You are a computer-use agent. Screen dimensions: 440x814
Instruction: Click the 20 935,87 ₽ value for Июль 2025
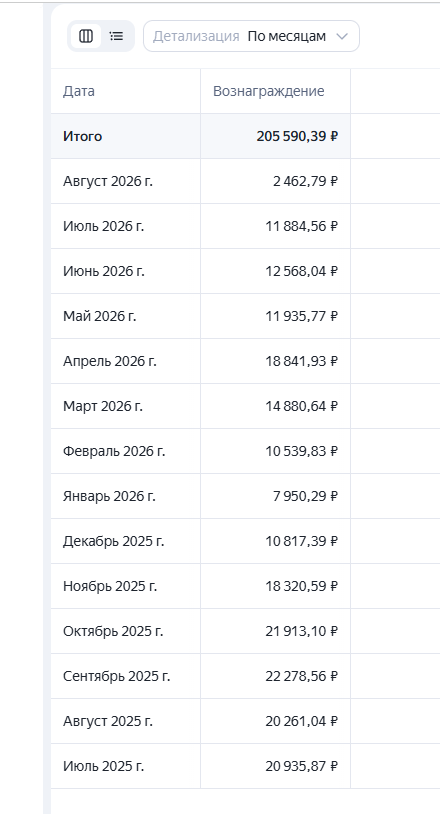(x=301, y=766)
